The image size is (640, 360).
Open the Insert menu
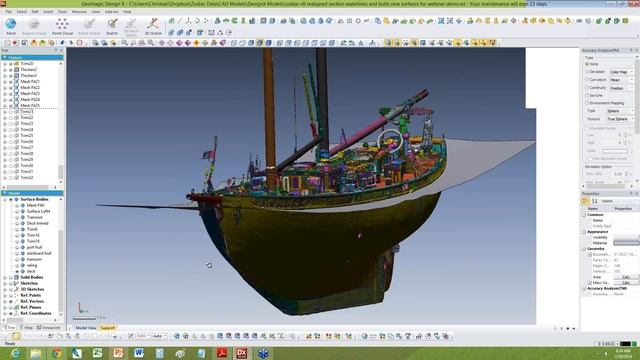pyautogui.click(x=48, y=12)
